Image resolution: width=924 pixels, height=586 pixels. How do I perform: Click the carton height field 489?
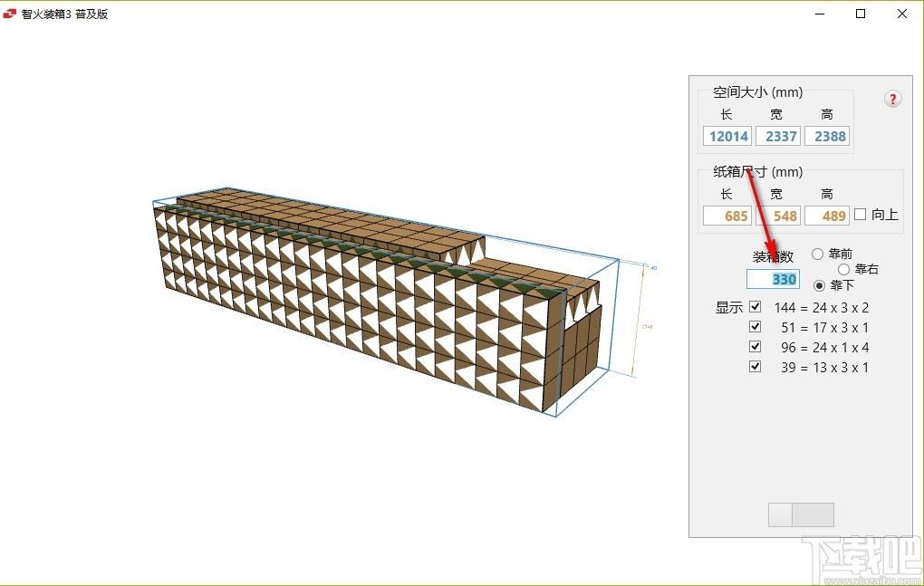click(x=827, y=216)
